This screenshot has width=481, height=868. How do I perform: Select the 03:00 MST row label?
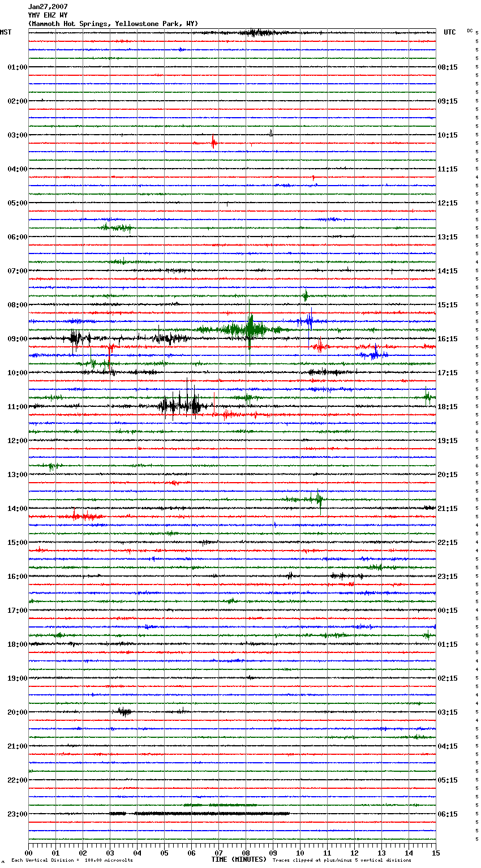18,135
